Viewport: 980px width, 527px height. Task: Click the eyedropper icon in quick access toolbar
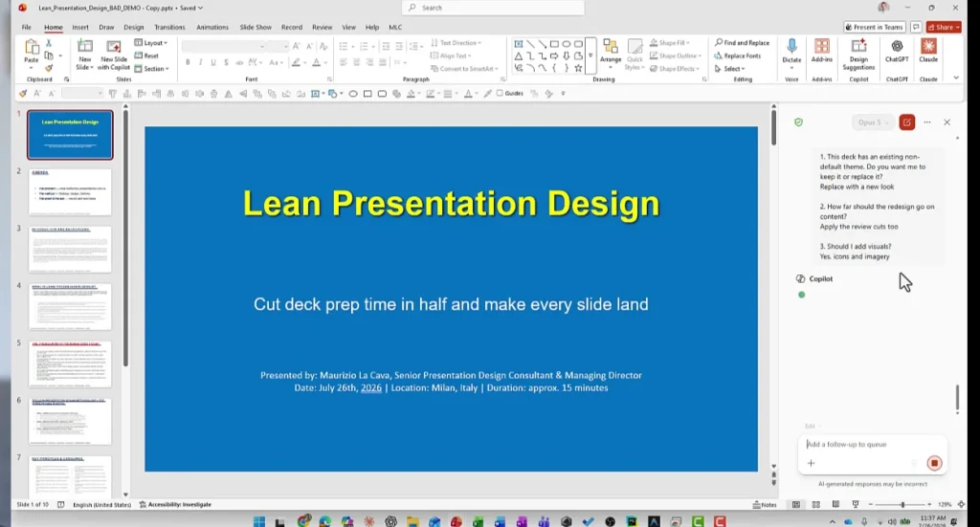point(487,94)
